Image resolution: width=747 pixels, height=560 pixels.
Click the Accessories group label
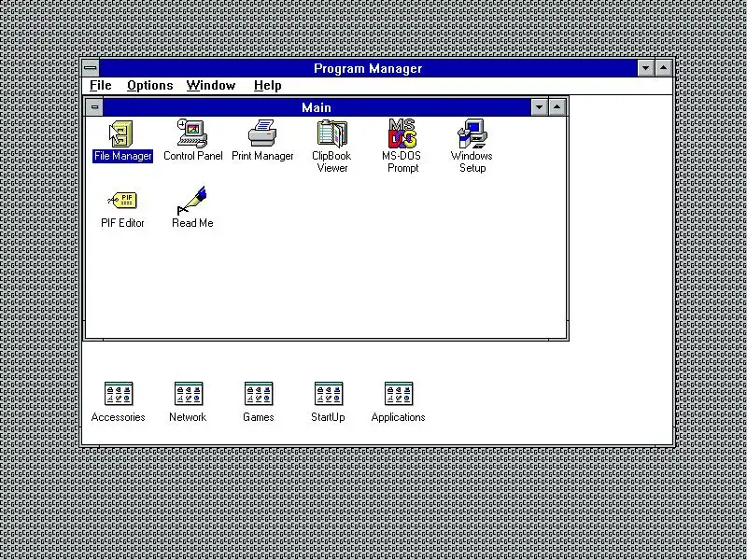point(119,417)
